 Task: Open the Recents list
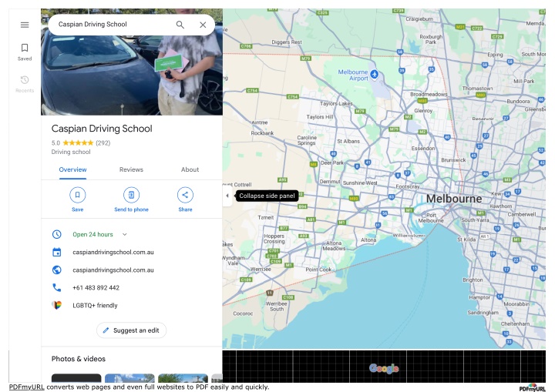point(25,84)
